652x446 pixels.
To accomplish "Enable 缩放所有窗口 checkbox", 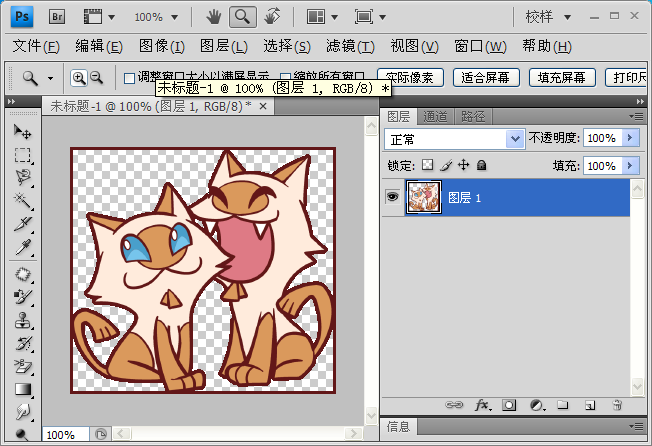I will (285, 76).
